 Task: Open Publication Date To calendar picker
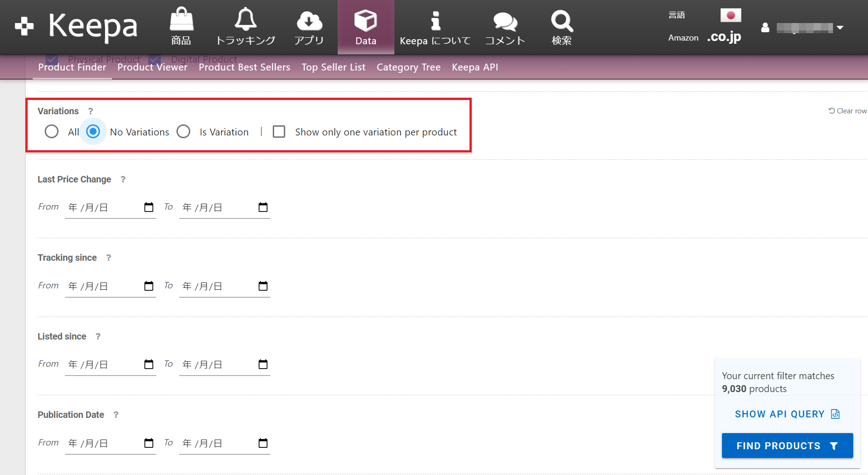(x=263, y=443)
